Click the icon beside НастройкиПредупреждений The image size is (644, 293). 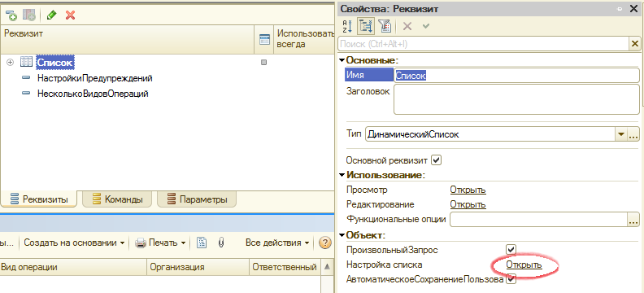point(26,77)
